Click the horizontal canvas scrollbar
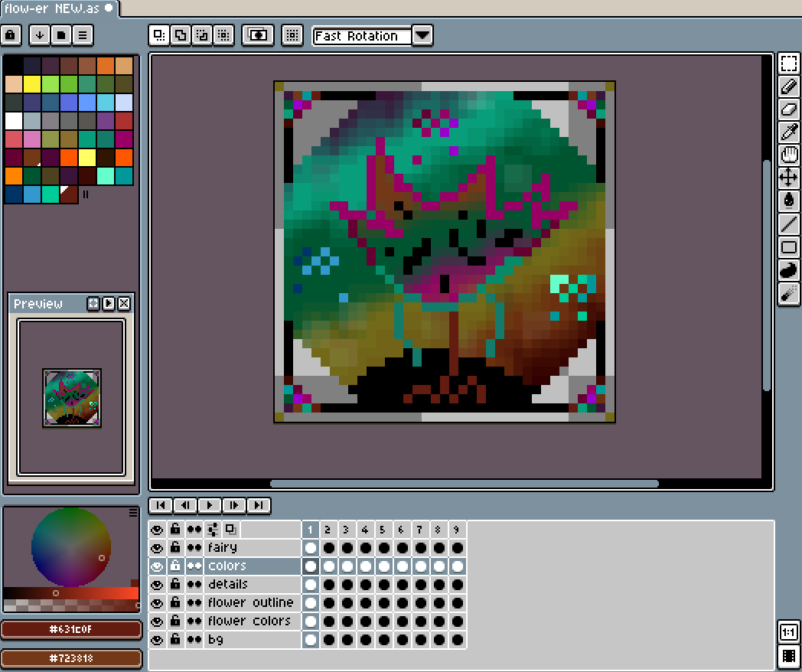The image size is (802, 672). pos(464,483)
